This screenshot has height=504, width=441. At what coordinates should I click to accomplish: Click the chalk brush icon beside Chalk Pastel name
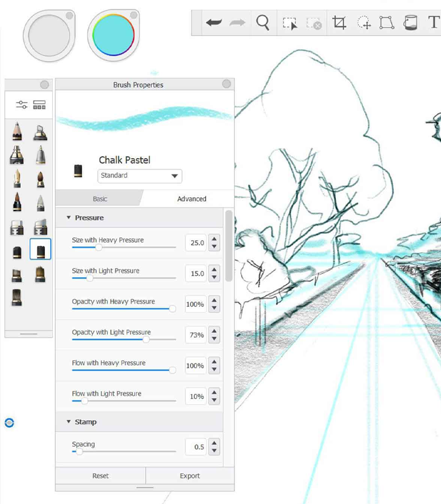point(78,171)
